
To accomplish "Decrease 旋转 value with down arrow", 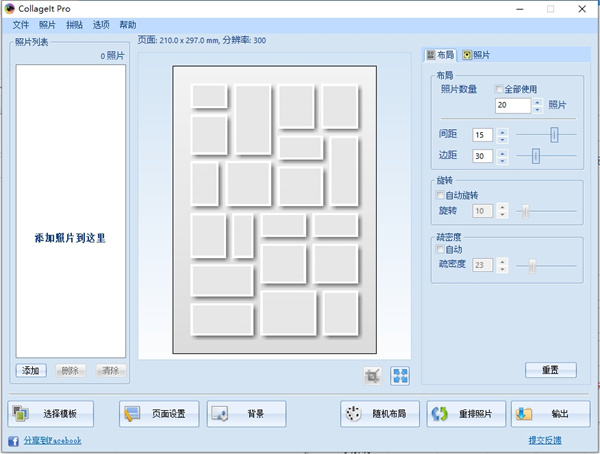I will [x=502, y=214].
